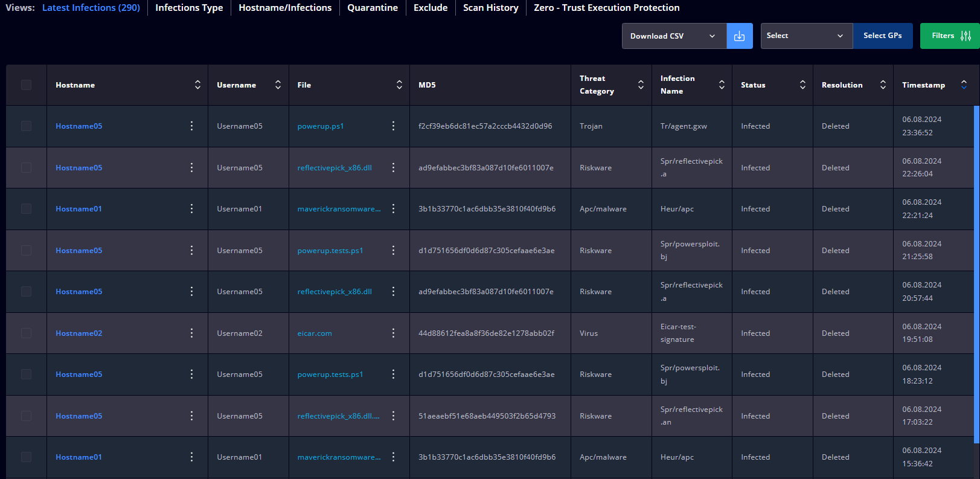Screen dimensions: 980x479
Task: Open Hostname05 menu in 21:25:58 row
Action: [192, 250]
